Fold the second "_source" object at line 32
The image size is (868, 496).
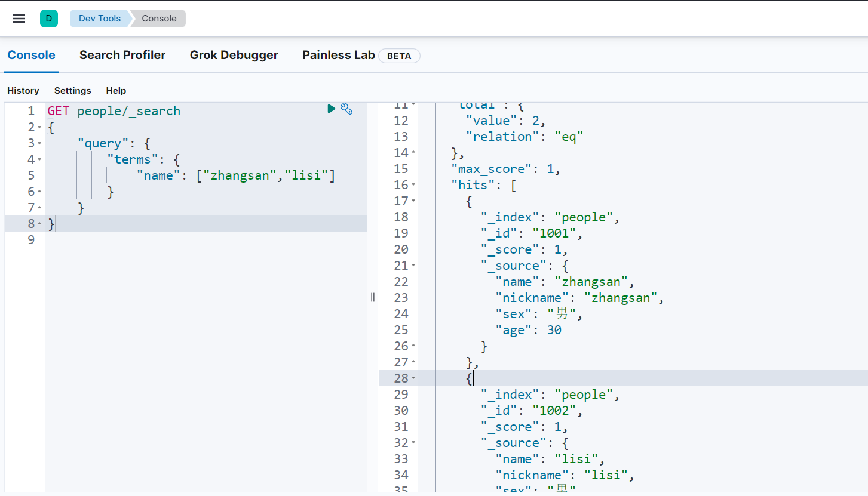click(413, 443)
